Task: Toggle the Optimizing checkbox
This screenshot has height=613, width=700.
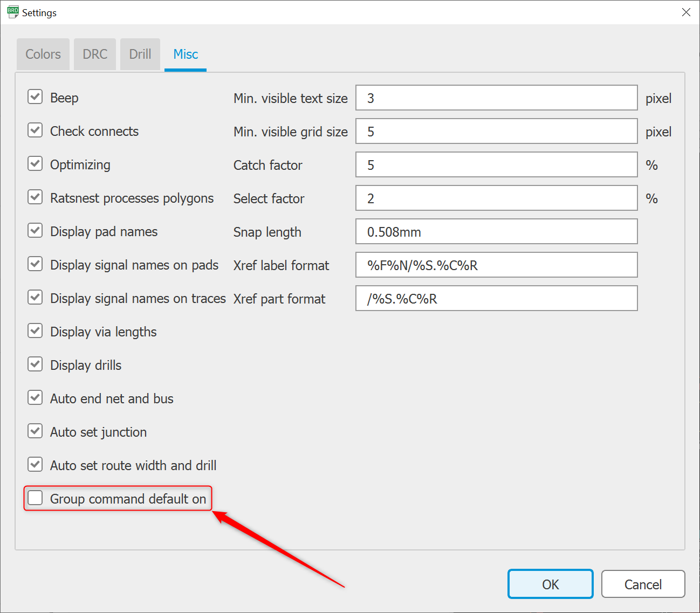Action: click(x=35, y=163)
